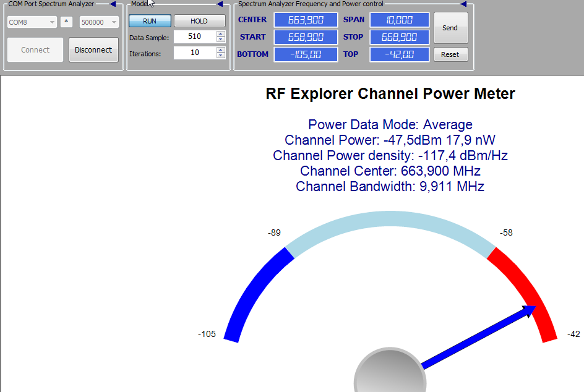Click the BOTTOM label
The width and height of the screenshot is (584, 392).
click(253, 54)
